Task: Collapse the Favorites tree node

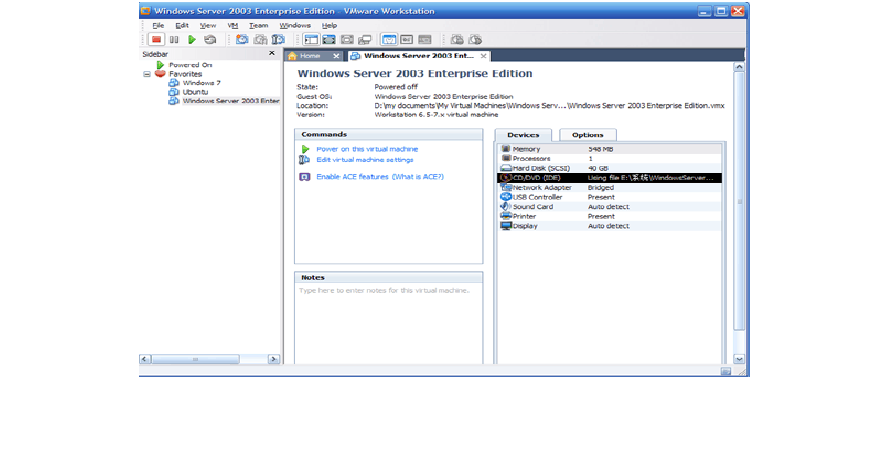Action: [x=147, y=74]
